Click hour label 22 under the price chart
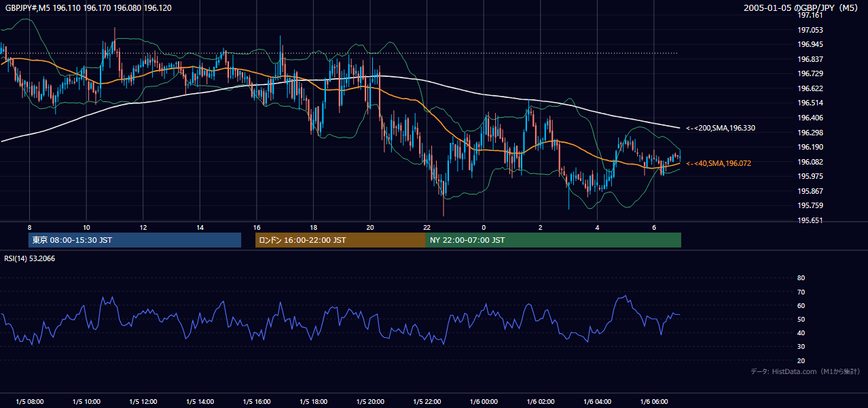Screen dimensions: 868x408 (x=427, y=227)
